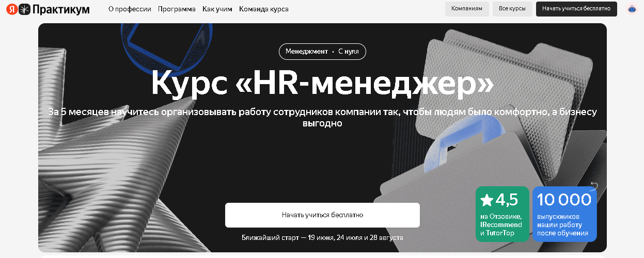Click the green 4,5 rating card

click(x=502, y=214)
